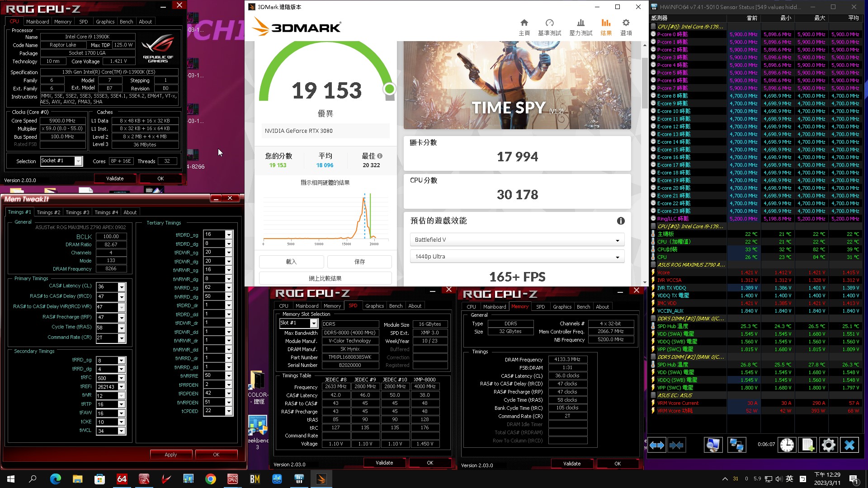
Task: Open 3DMark icon in the taskbar
Action: (321, 479)
